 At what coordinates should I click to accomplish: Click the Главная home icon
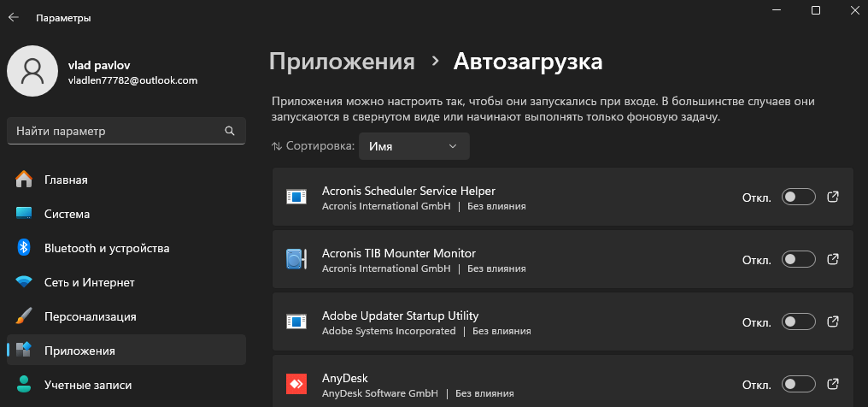click(x=23, y=180)
